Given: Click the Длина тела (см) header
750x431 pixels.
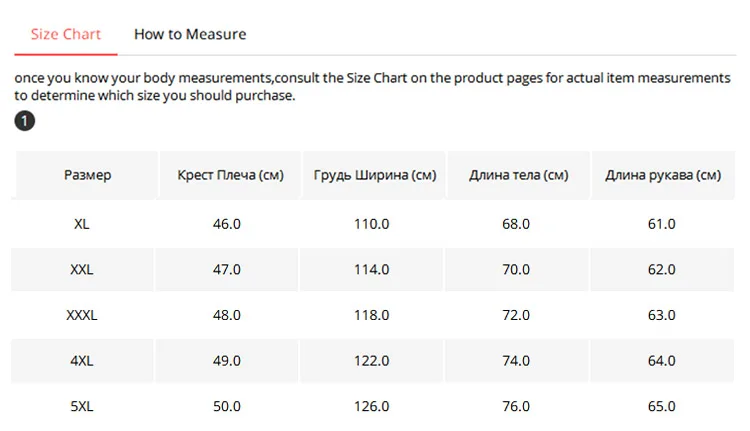Looking at the screenshot, I should click(x=518, y=175).
